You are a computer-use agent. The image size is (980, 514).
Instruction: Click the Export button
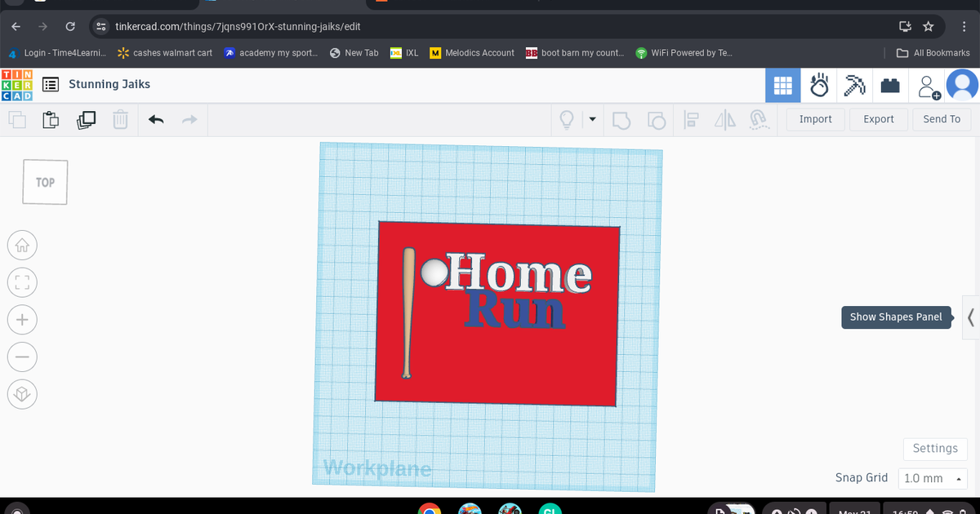(879, 119)
